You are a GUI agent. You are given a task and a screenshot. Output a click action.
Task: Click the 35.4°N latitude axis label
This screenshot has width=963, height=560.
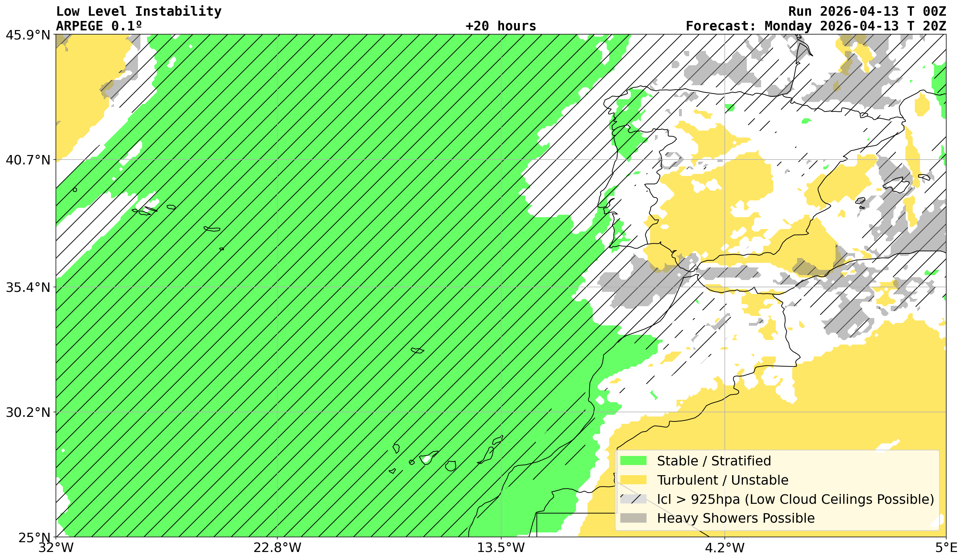[x=28, y=287]
